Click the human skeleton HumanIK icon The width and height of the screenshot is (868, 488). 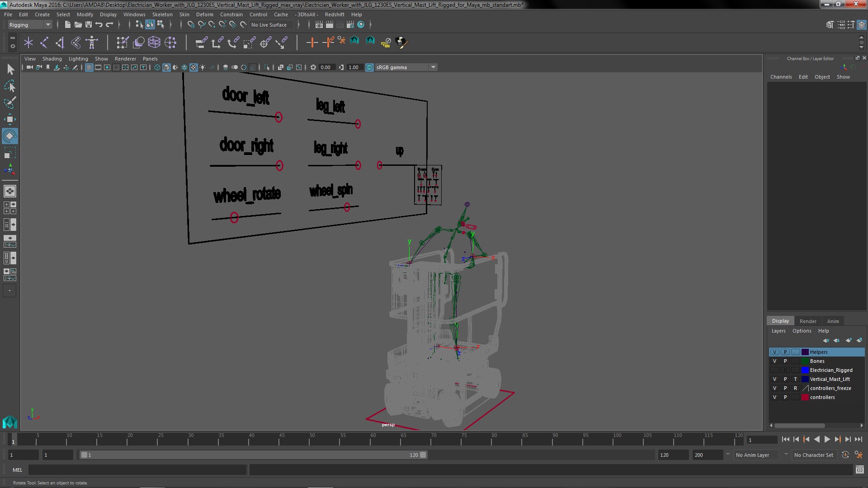[x=92, y=42]
